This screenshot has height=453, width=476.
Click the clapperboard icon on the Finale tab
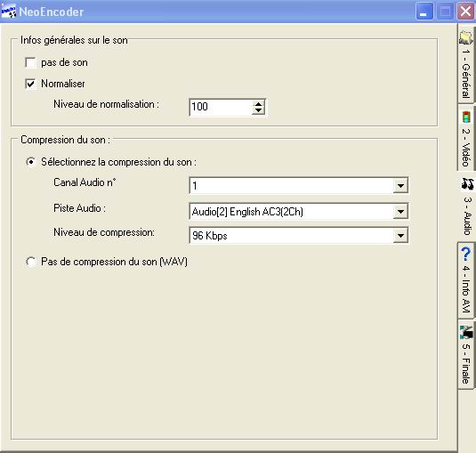[x=466, y=332]
